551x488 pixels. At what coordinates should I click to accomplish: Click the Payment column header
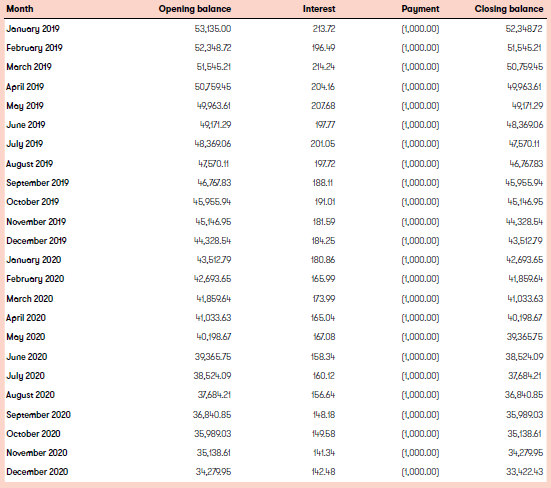[420, 9]
